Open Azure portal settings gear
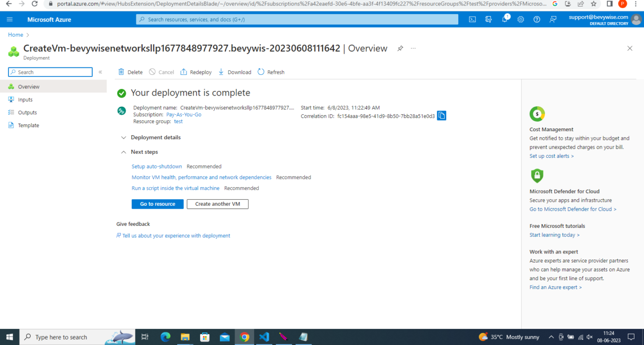 [x=521, y=20]
